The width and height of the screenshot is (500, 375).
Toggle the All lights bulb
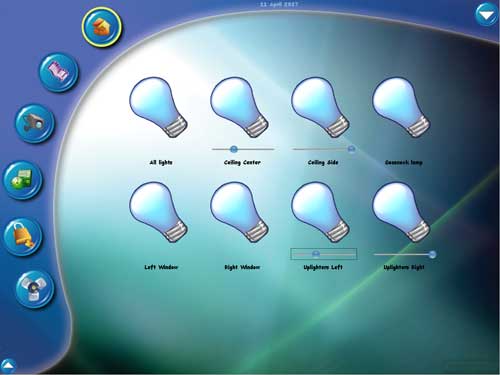click(159, 107)
